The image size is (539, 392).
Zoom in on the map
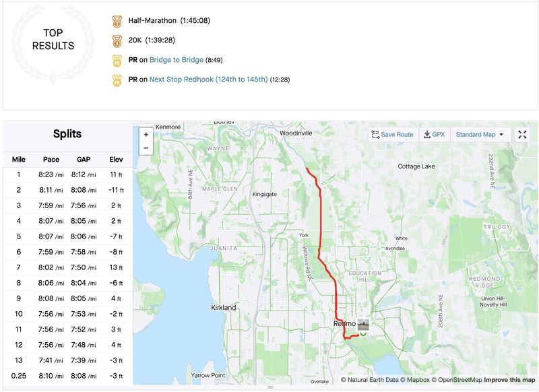pyautogui.click(x=146, y=135)
